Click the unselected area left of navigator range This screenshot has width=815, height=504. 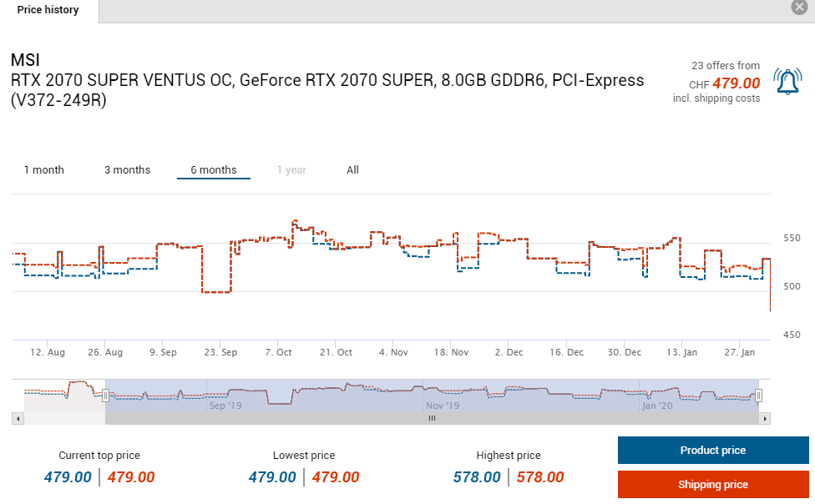click(63, 396)
